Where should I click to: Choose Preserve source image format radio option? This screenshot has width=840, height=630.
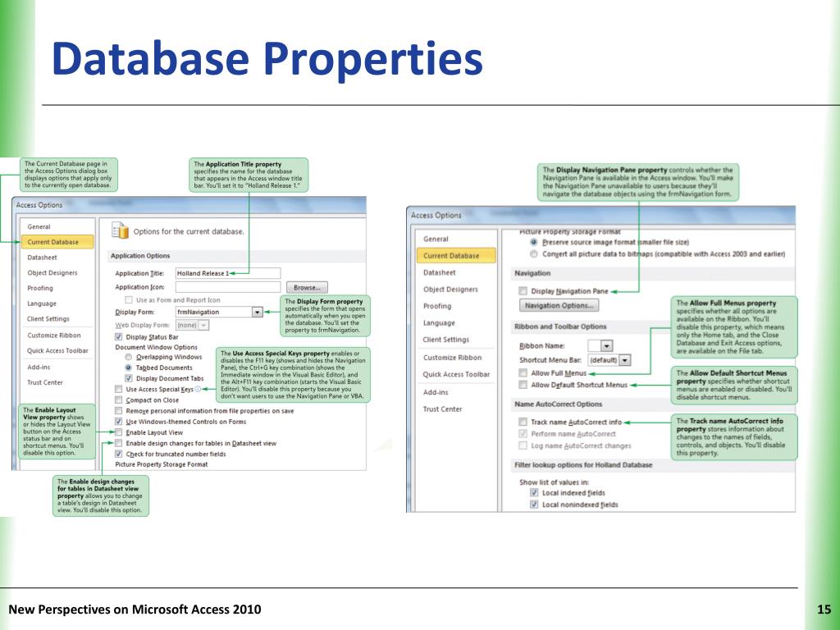533,242
